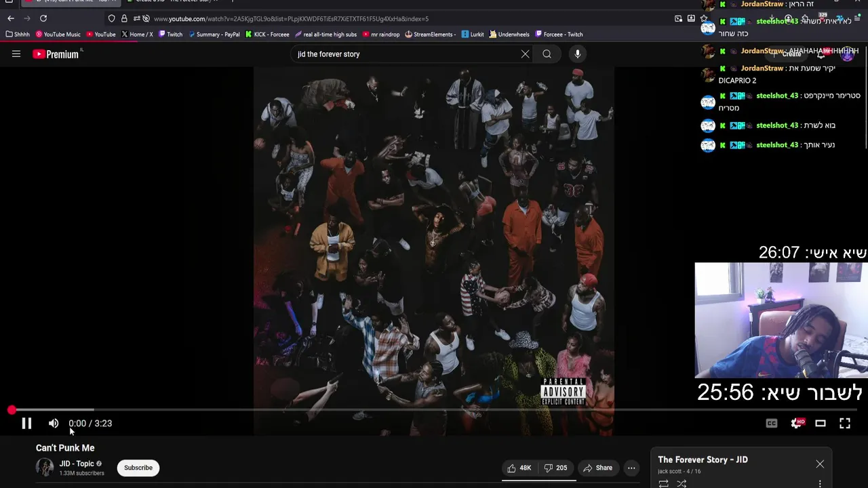Open the Twitch bookmark
Image resolution: width=868 pixels, height=488 pixels.
click(170, 35)
